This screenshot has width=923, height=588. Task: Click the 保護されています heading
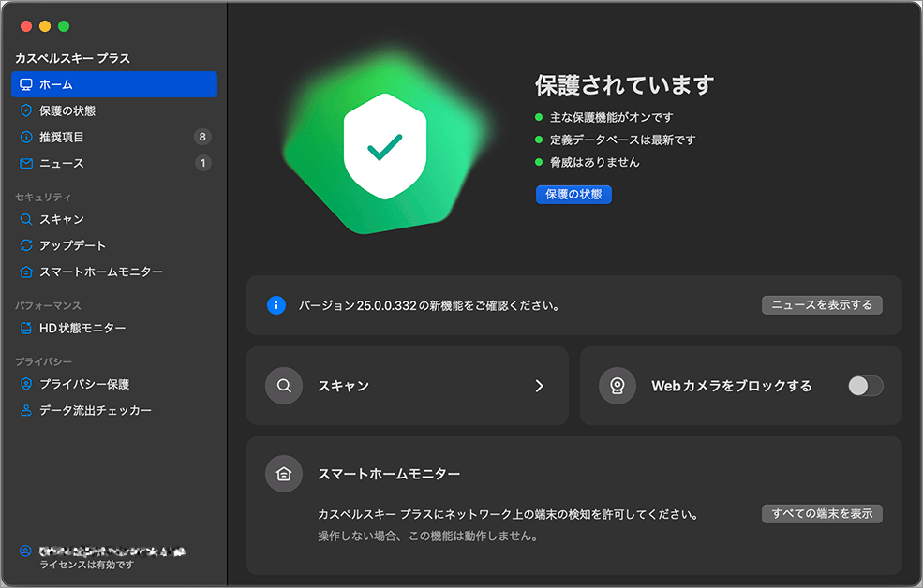(x=625, y=84)
